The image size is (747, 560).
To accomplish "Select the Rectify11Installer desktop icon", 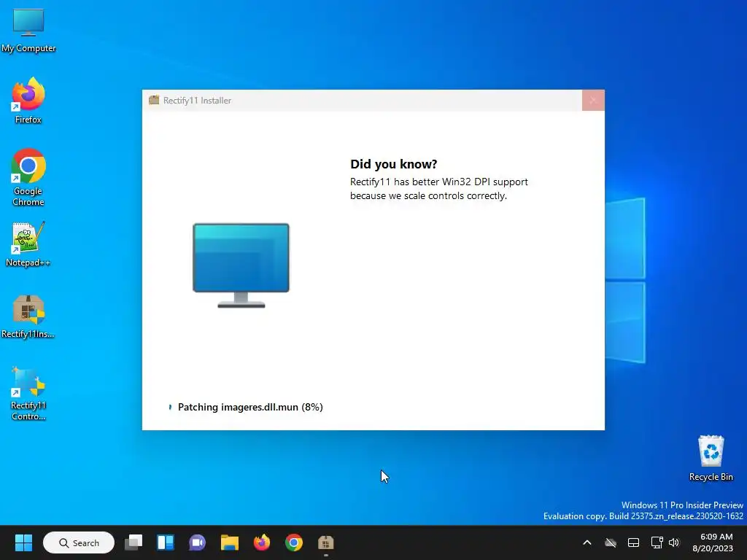I will click(28, 316).
